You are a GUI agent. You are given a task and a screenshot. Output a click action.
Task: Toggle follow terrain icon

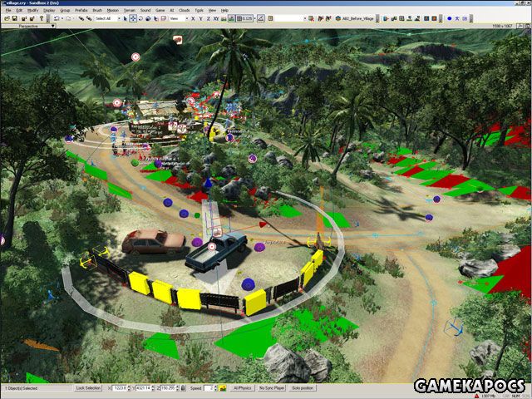click(x=224, y=18)
